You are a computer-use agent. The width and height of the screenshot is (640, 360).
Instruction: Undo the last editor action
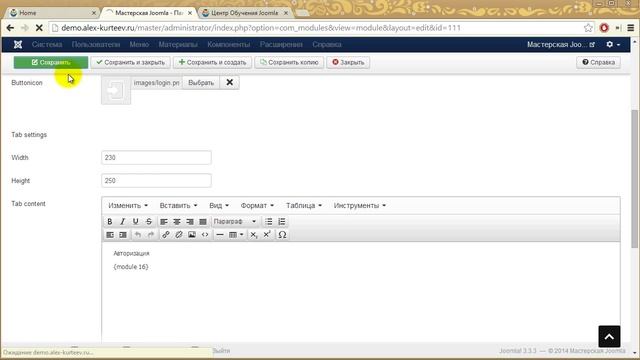[138, 235]
